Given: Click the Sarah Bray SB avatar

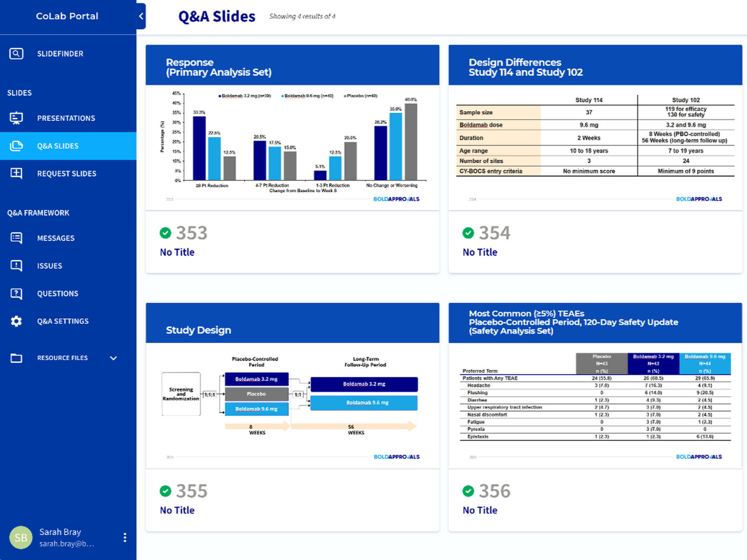Looking at the screenshot, I should tap(21, 538).
